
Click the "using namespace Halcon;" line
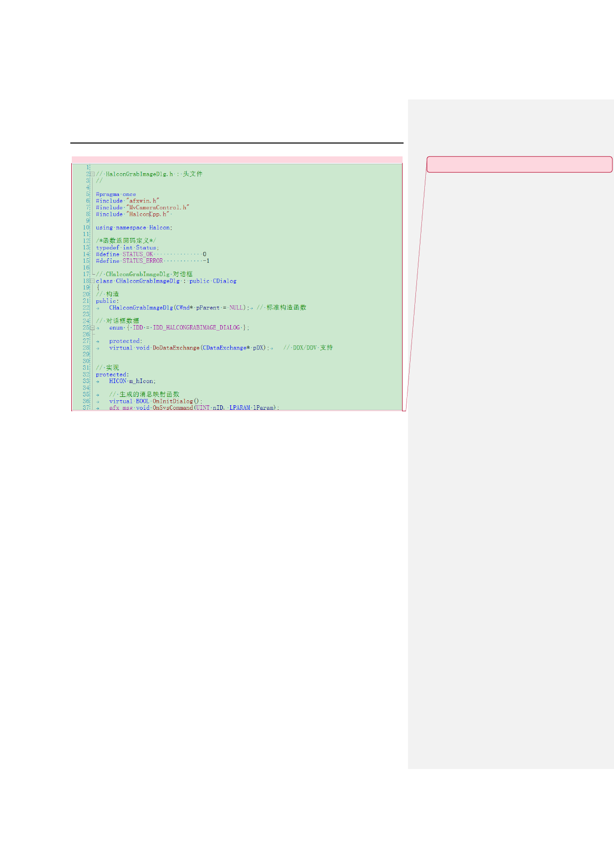tap(134, 228)
